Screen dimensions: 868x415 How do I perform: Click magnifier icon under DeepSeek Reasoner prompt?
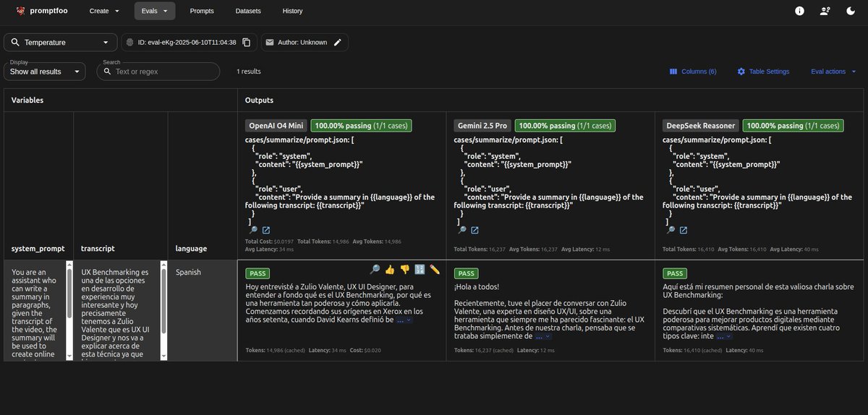671,230
